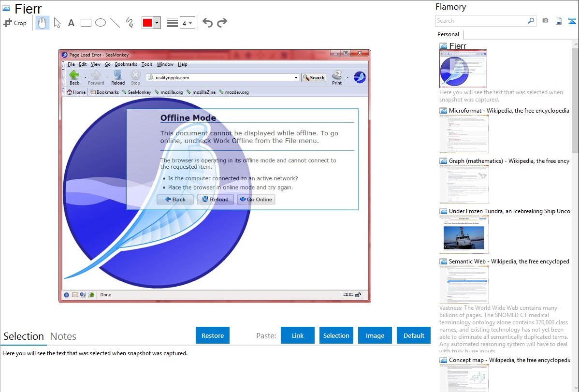Click SeaMonkey Stop toolbar icon
Image resolution: width=579 pixels, height=392 pixels.
[135, 75]
